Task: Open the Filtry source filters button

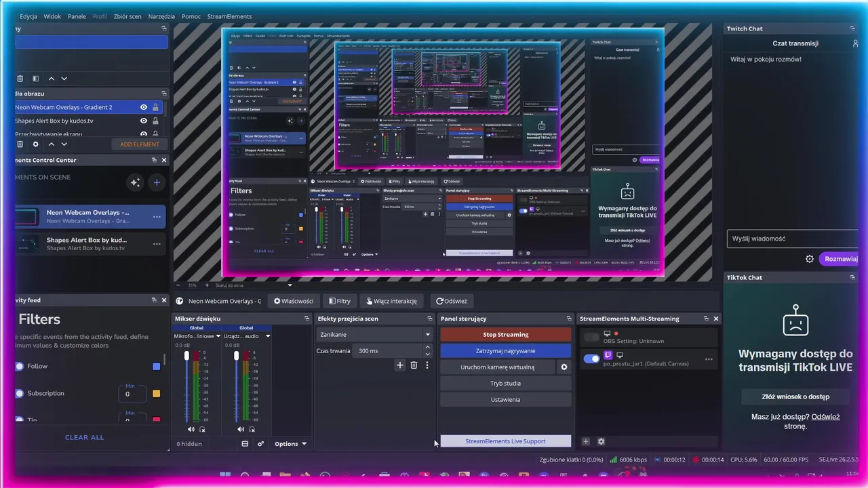Action: coord(340,301)
